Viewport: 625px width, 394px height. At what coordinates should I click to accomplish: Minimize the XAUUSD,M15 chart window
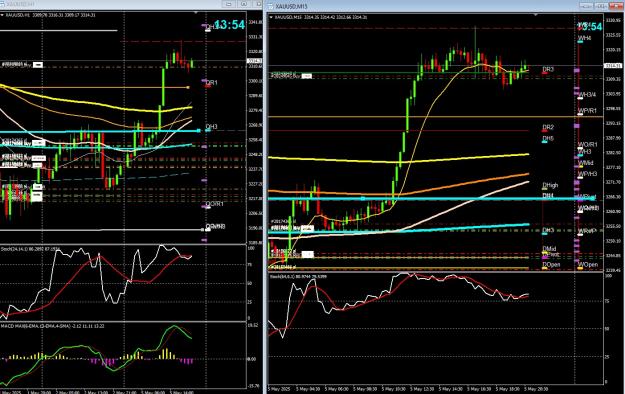pyautogui.click(x=586, y=6)
